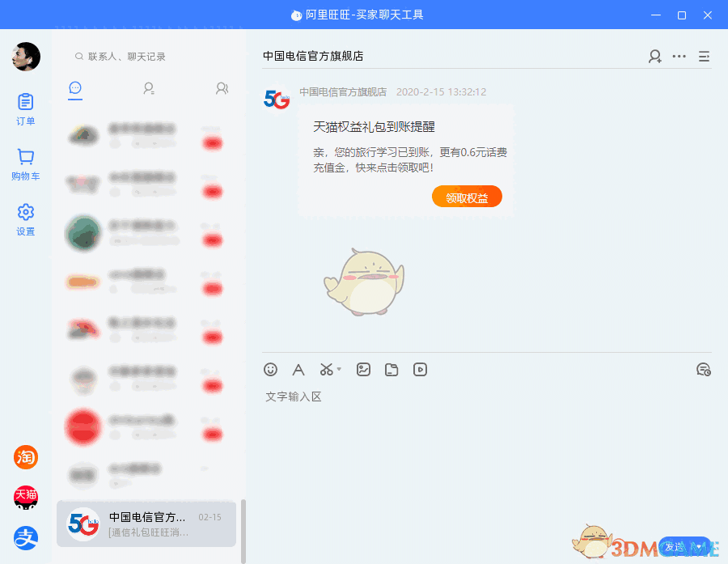The image size is (728, 564).
Task: Open the more options menu for this chat
Action: (x=679, y=57)
